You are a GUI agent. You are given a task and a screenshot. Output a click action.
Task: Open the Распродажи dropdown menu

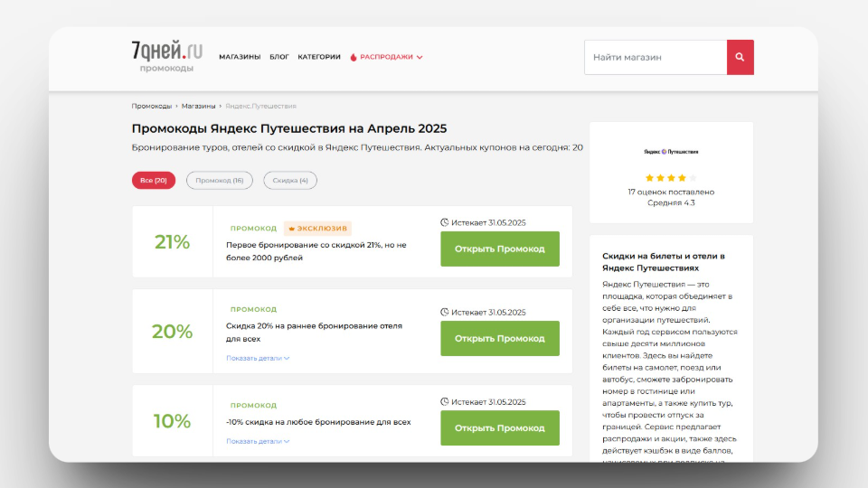coord(386,57)
